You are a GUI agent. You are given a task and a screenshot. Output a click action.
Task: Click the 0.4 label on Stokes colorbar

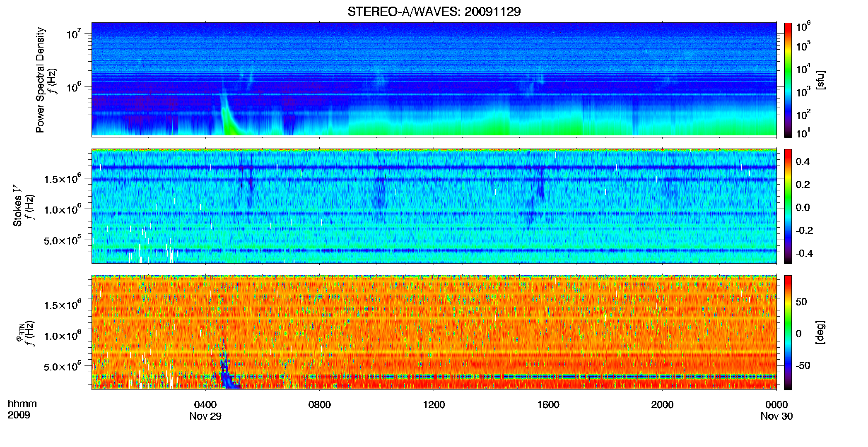803,161
